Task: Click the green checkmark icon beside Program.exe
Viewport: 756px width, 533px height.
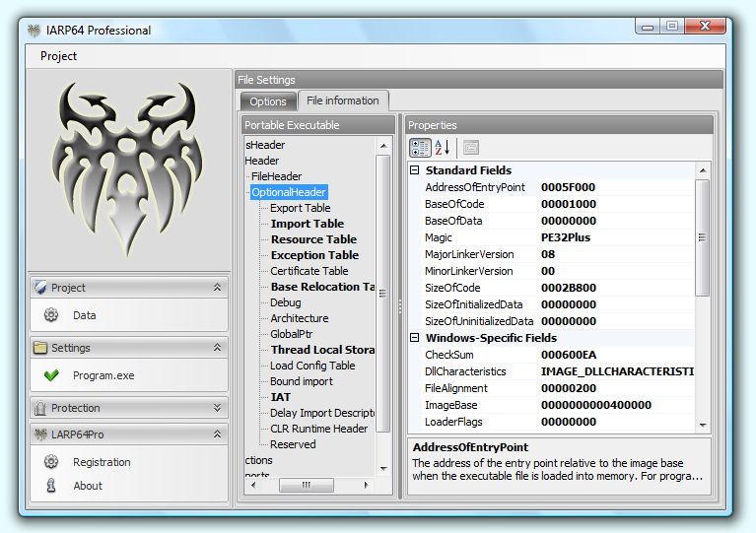Action: [x=51, y=375]
